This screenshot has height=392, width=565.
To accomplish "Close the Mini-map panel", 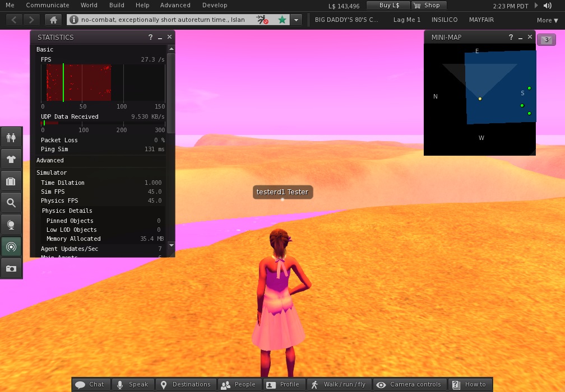I will point(530,37).
